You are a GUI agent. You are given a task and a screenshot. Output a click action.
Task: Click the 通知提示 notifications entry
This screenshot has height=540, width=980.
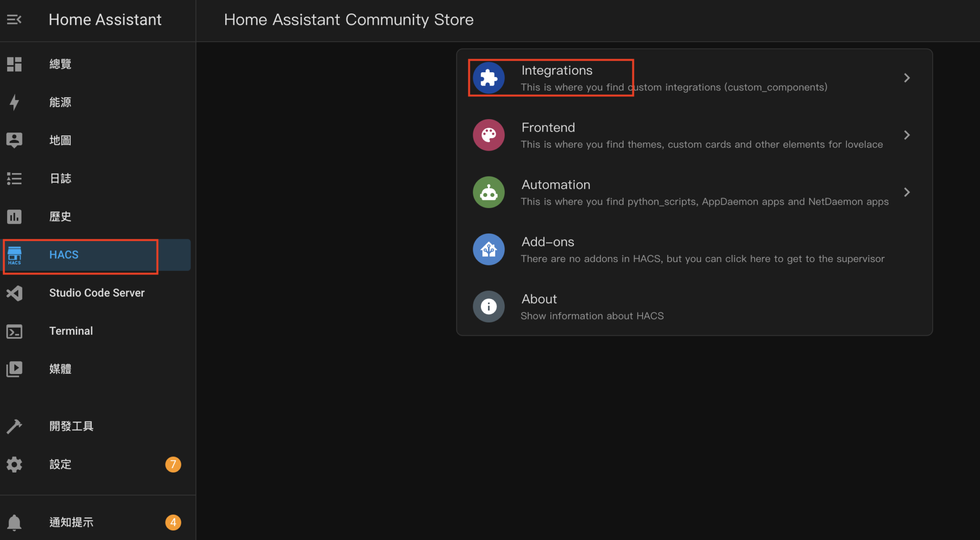(71, 522)
